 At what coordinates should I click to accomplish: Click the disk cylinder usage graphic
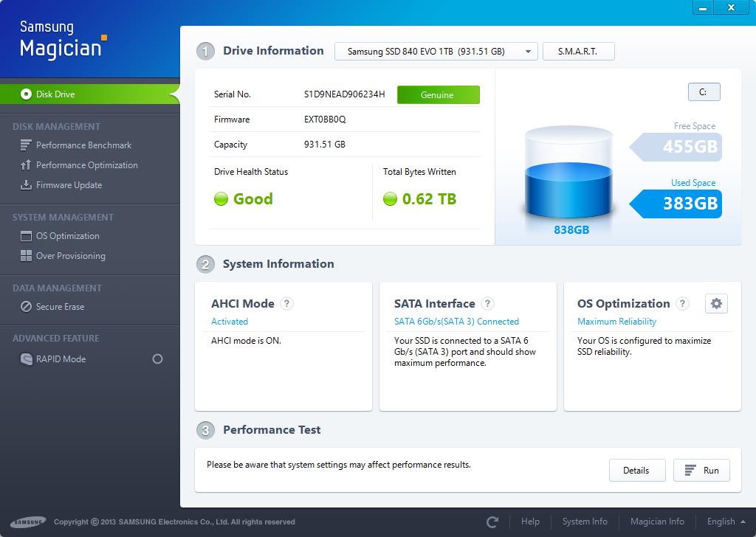568,173
